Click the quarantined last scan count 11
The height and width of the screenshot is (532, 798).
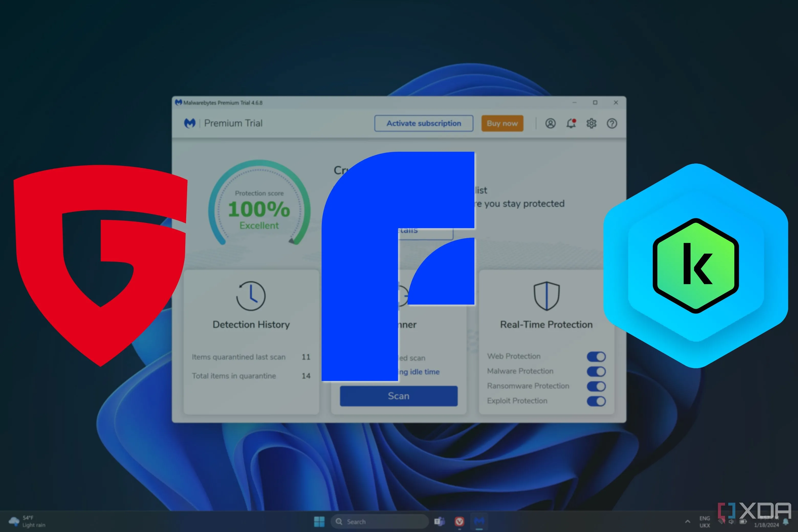(306, 357)
